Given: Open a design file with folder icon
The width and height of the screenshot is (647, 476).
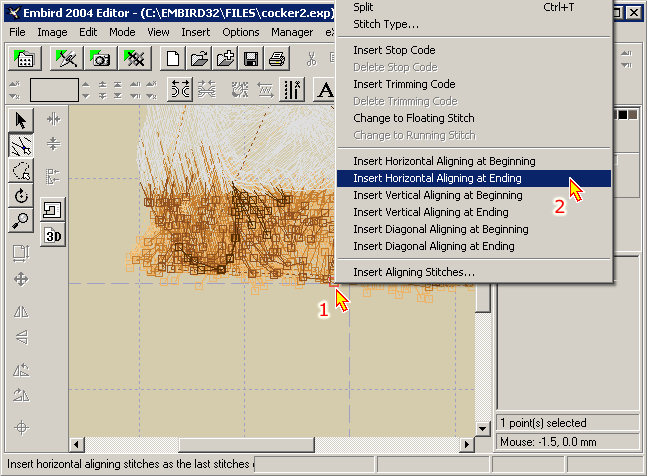Looking at the screenshot, I should (199, 59).
